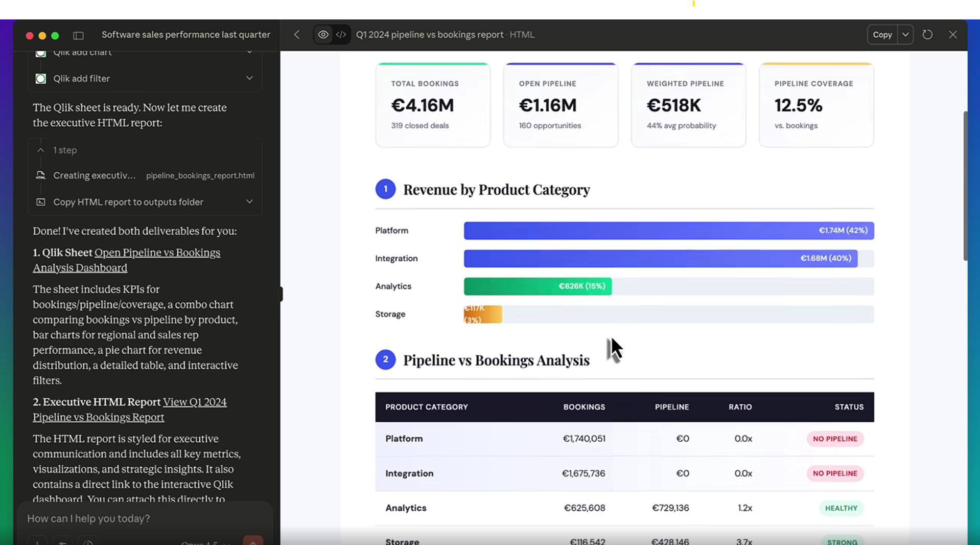980x545 pixels.
Task: Click the Copy button
Action: 882,35
